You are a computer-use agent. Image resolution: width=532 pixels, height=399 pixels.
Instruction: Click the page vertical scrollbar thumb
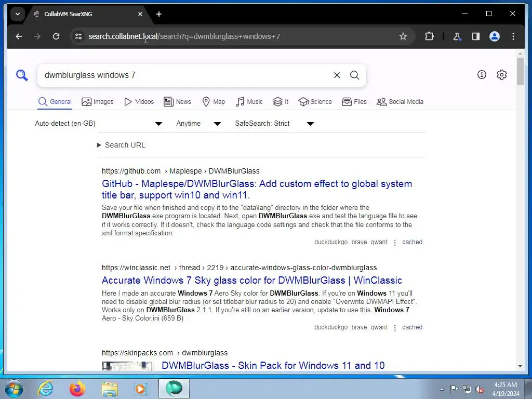tap(520, 71)
